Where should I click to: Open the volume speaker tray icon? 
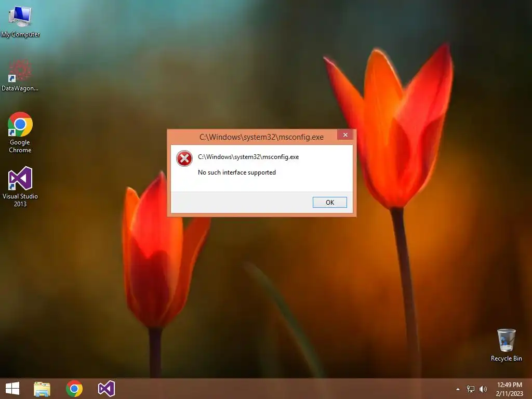(x=483, y=389)
